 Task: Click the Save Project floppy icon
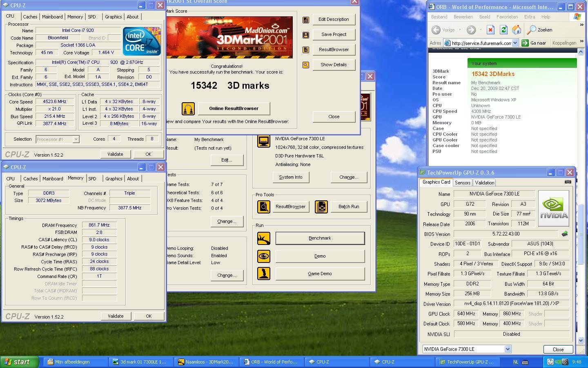pyautogui.click(x=306, y=35)
